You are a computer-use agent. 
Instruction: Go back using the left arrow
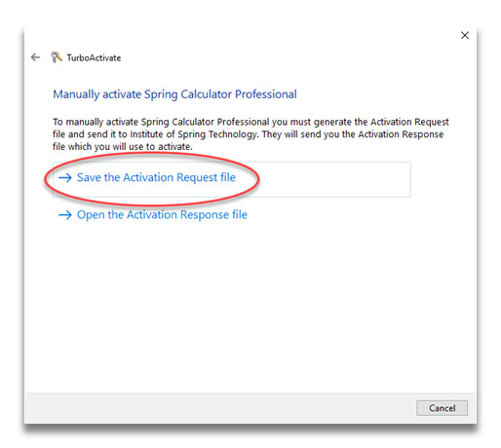35,57
